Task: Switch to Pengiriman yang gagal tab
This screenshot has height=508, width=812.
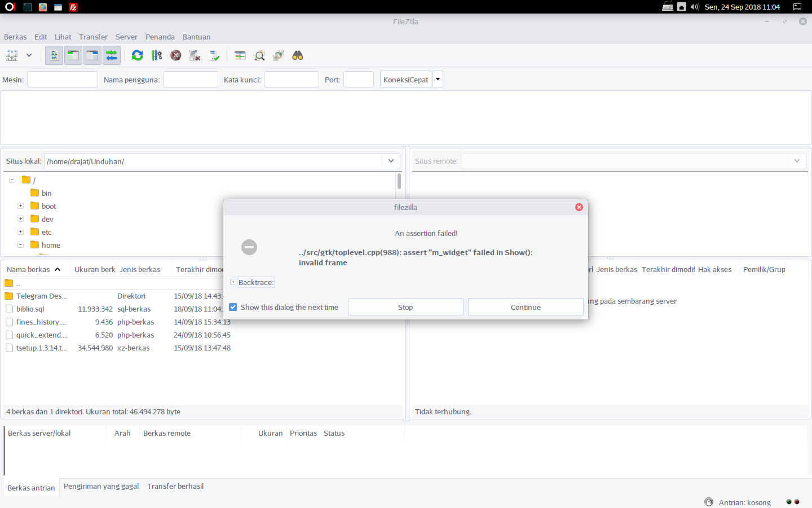Action: [x=101, y=486]
